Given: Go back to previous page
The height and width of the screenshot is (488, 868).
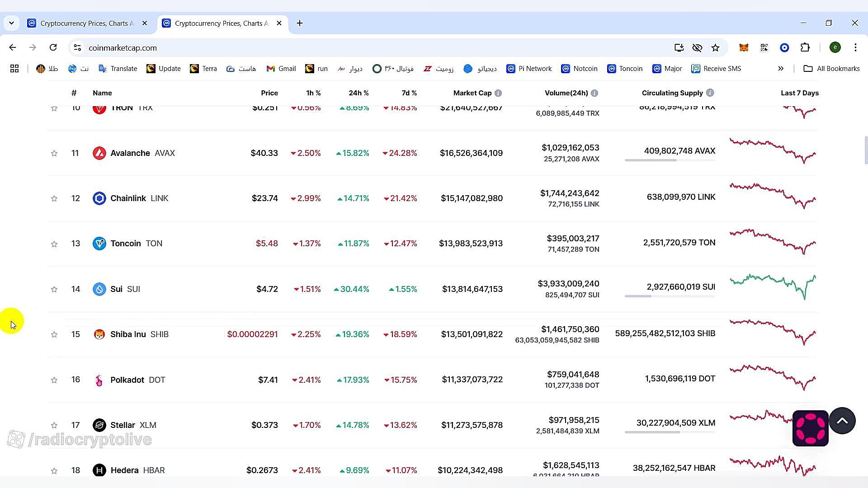Looking at the screenshot, I should click(13, 47).
